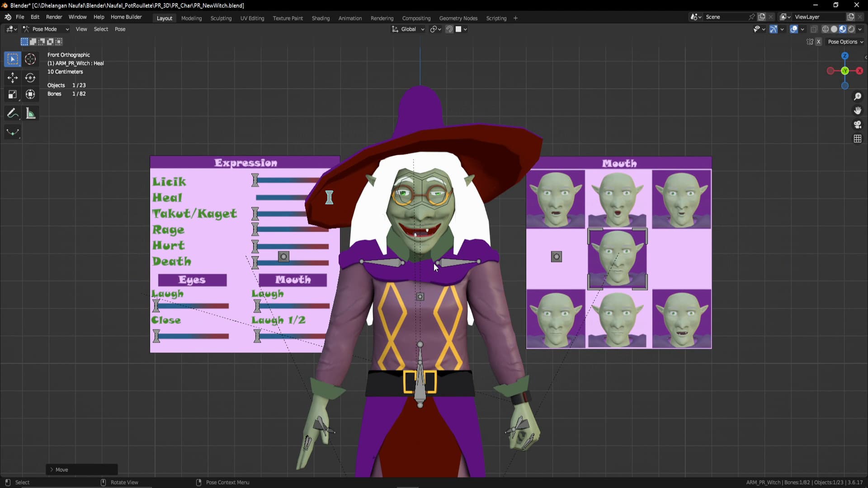Open Global transform orientation dropdown
The height and width of the screenshot is (488, 868).
[408, 29]
